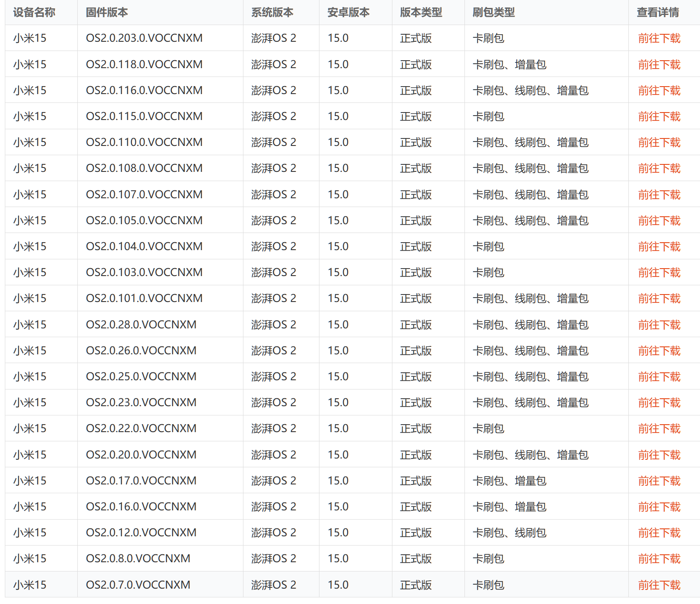This screenshot has height=604, width=700.
Task: Open download link for OS2.0.203.0.VOCCNXM
Action: [x=659, y=39]
